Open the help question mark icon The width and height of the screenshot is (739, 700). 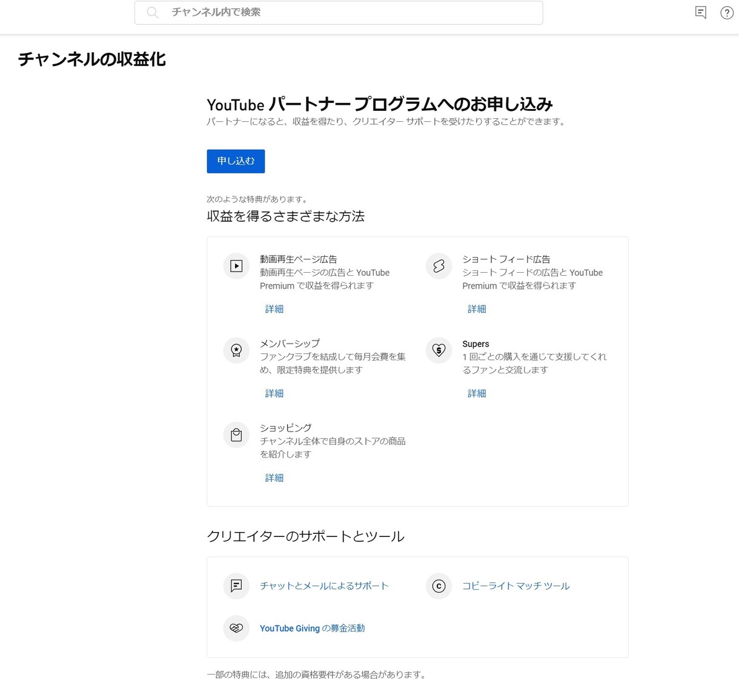pos(727,13)
